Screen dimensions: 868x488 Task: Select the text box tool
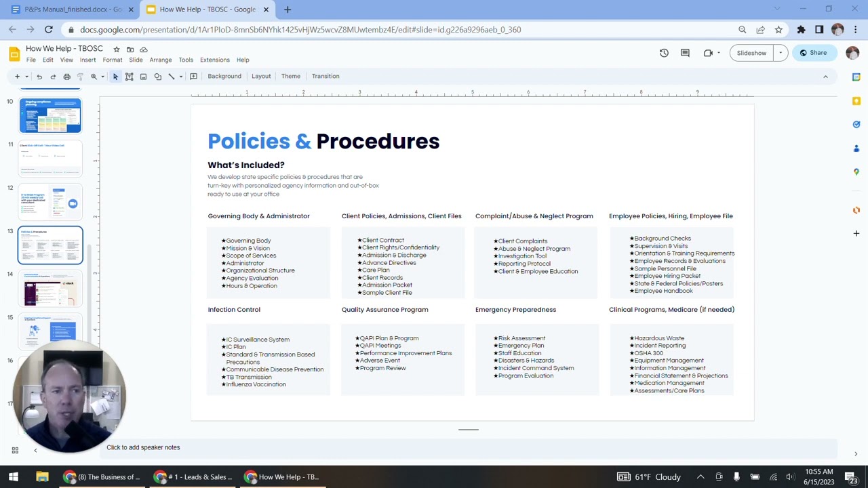click(130, 77)
